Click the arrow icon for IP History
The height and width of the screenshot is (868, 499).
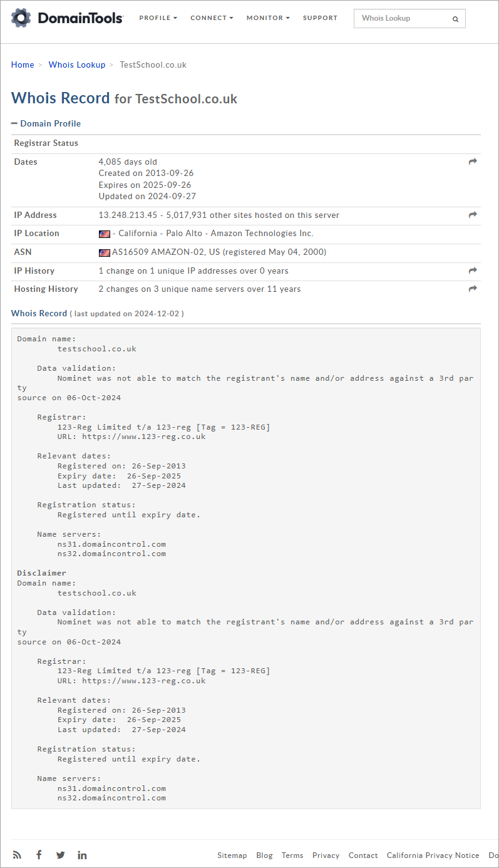473,271
